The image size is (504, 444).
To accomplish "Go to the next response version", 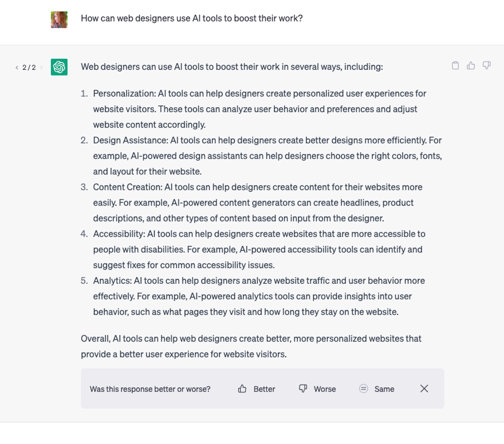I will 41,68.
